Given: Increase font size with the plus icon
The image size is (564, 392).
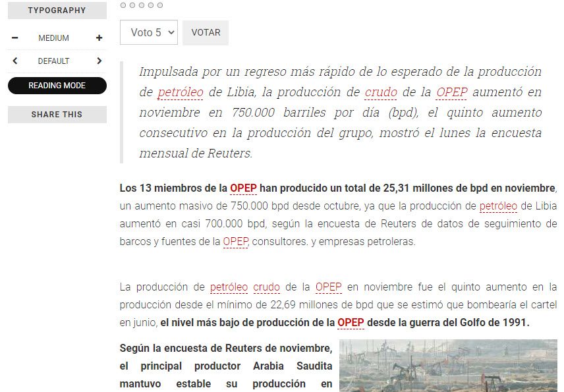Looking at the screenshot, I should [99, 38].
